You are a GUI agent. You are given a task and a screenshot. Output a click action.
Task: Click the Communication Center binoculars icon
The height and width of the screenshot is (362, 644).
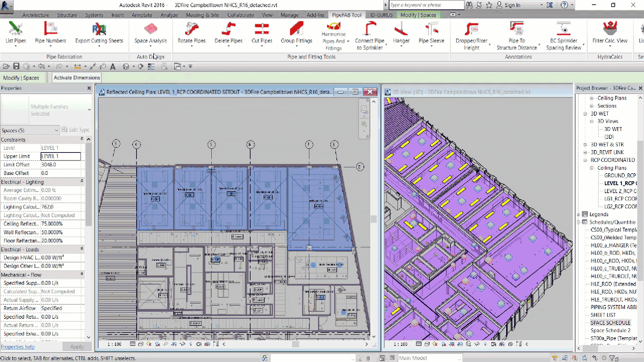[x=469, y=5]
